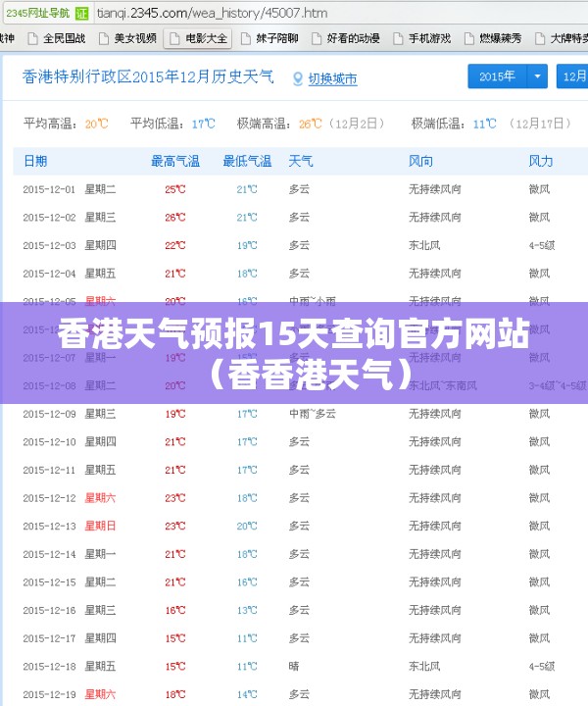The height and width of the screenshot is (706, 588).
Task: Select 16℃ high for 2015-12-16
Action: click(175, 610)
